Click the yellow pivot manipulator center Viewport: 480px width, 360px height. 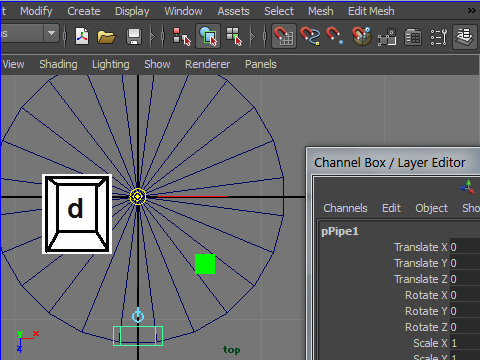pos(138,197)
